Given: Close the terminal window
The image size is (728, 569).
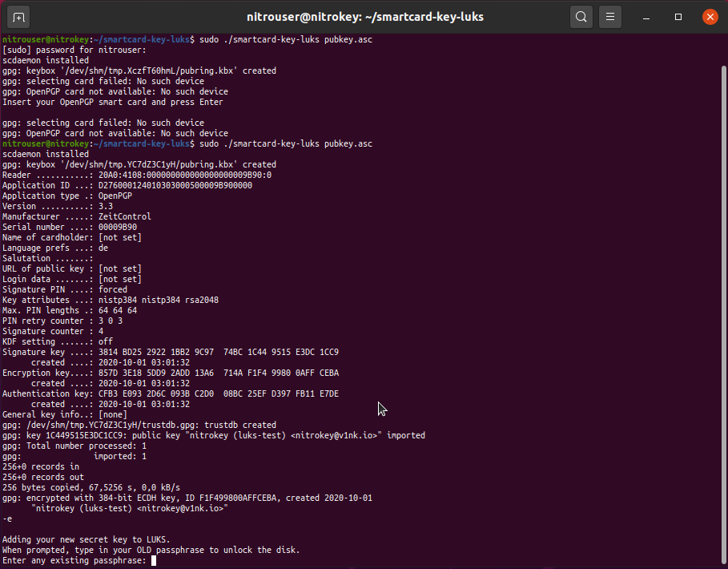Looking at the screenshot, I should coord(710,16).
